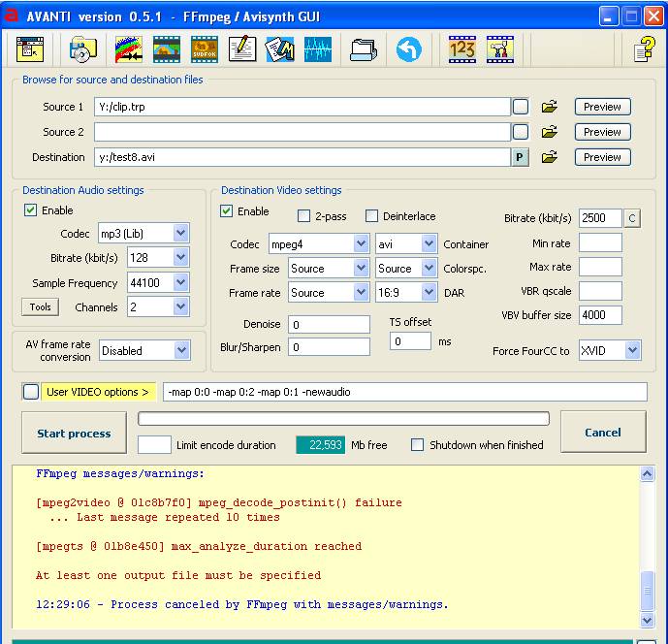The image size is (668, 644).
Task: Open the audio Codec mp3 dropdown
Action: point(180,234)
